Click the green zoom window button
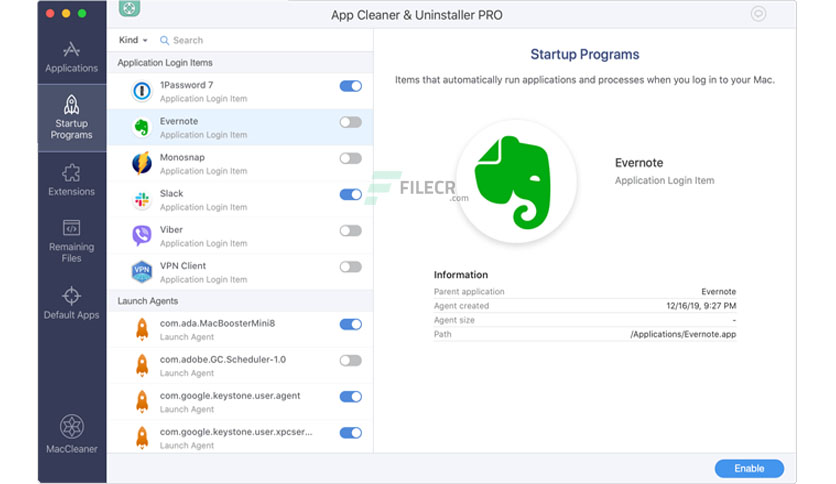 (82, 13)
